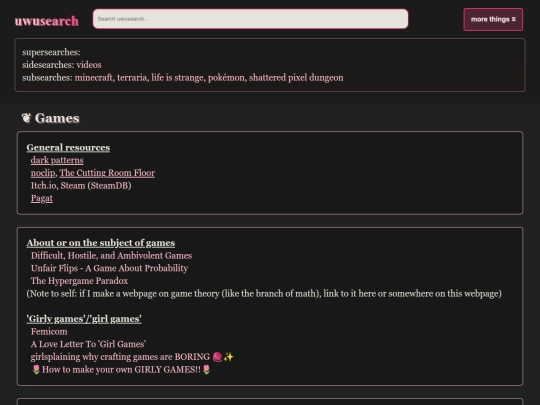
Task: Open the Itch.io link
Action: click(x=44, y=186)
